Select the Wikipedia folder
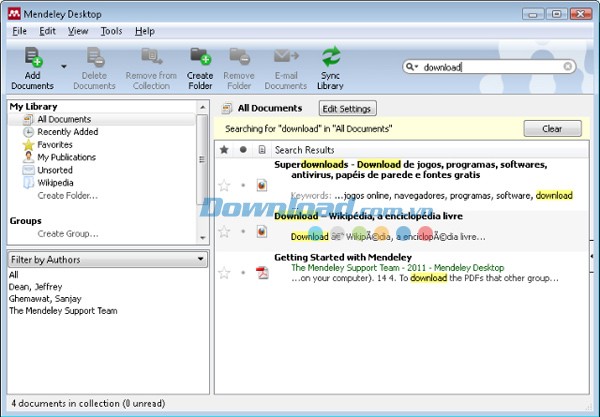The width and height of the screenshot is (600, 417). (x=55, y=182)
